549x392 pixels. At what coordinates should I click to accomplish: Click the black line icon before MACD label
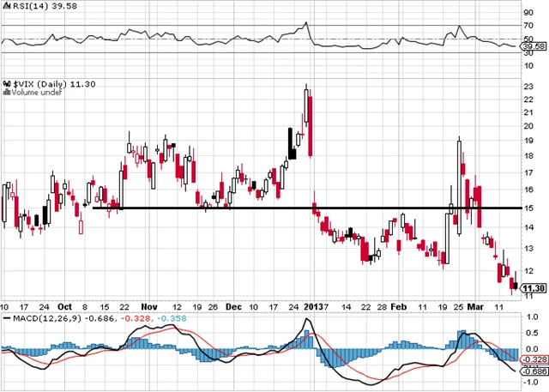[5, 317]
